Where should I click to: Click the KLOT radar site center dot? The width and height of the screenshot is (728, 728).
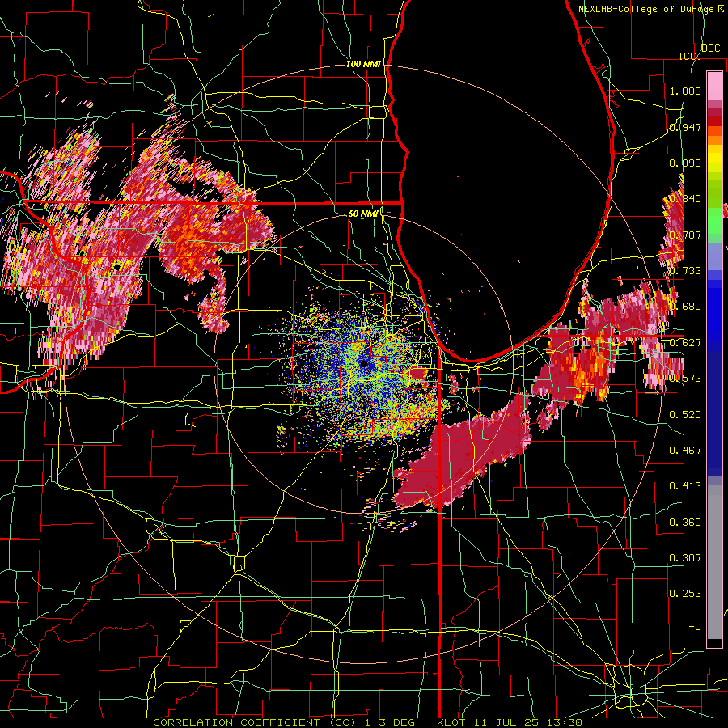tap(363, 364)
